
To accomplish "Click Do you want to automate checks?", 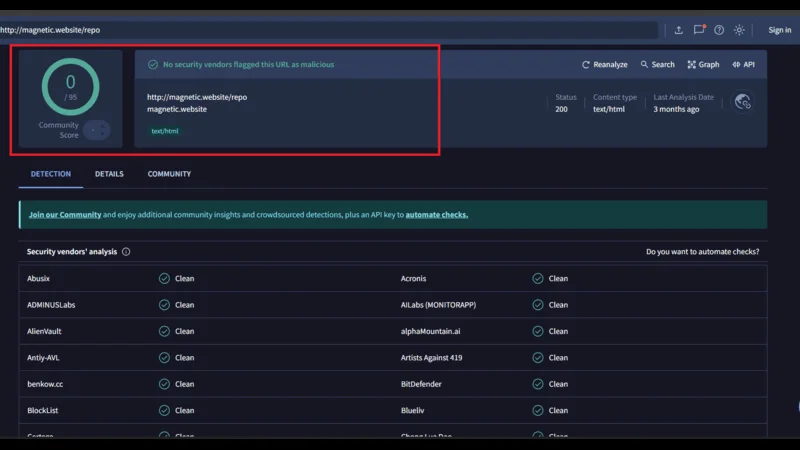I will 702,252.
